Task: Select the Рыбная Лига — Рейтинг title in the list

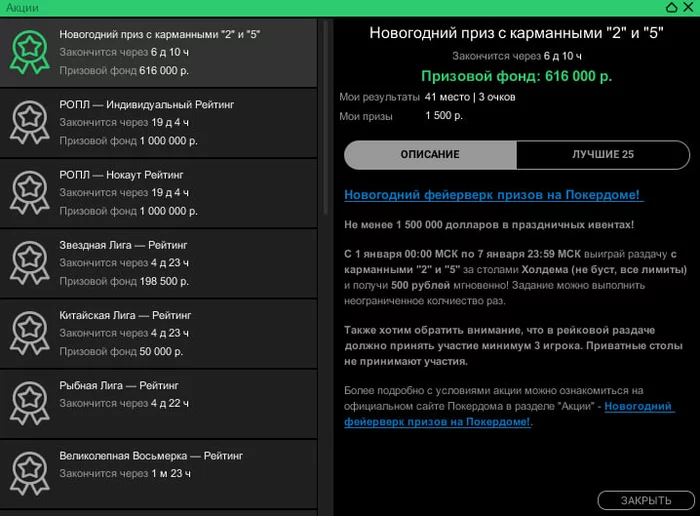Action: 119,385
